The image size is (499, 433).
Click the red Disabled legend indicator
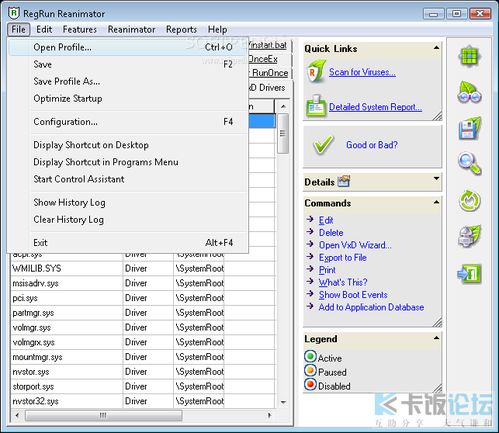[x=310, y=385]
